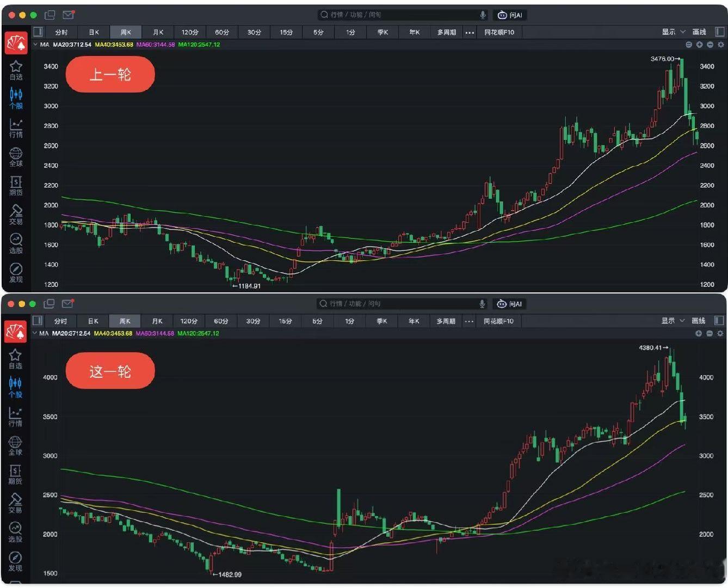Open 自选 watchlist in the 上一轮 window sidebar

pyautogui.click(x=16, y=70)
